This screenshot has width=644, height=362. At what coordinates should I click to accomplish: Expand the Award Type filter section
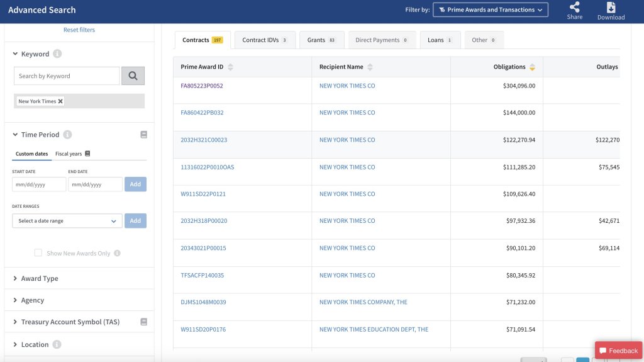(39, 278)
